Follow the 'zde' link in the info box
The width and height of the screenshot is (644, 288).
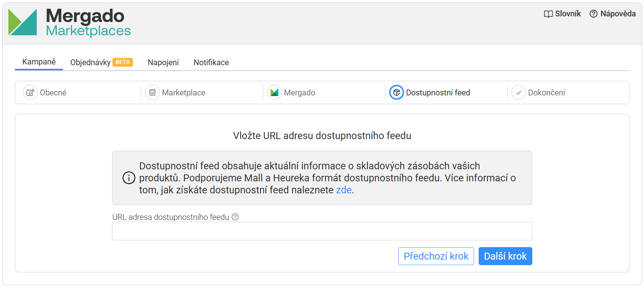point(344,190)
